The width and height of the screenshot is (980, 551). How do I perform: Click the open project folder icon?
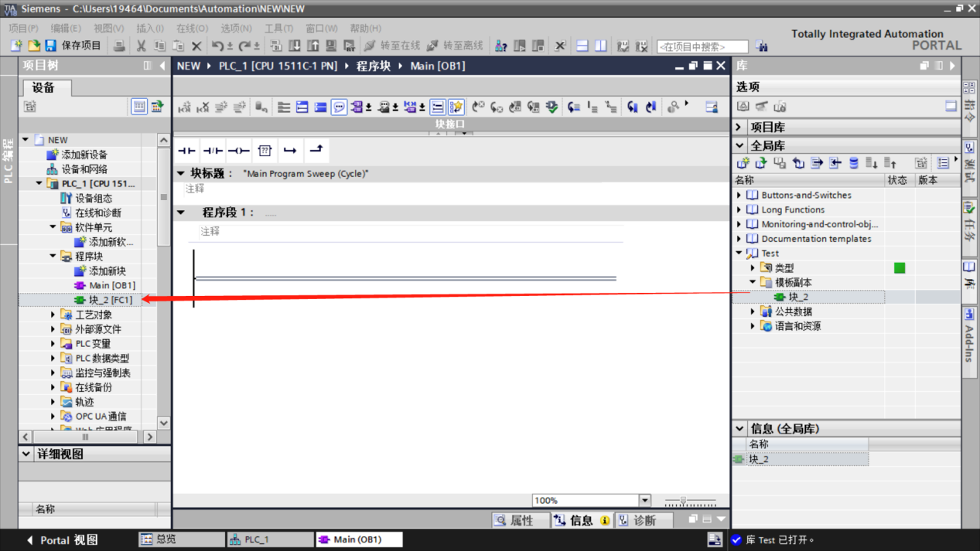pos(33,46)
